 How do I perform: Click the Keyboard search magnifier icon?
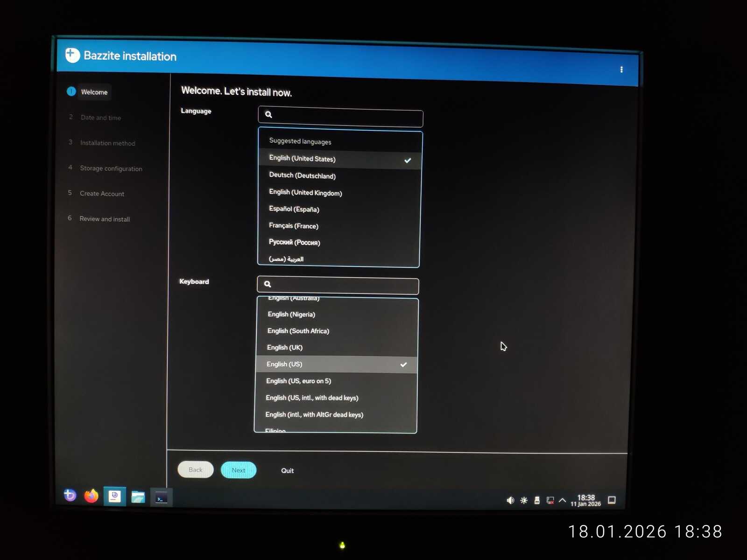pos(268,284)
